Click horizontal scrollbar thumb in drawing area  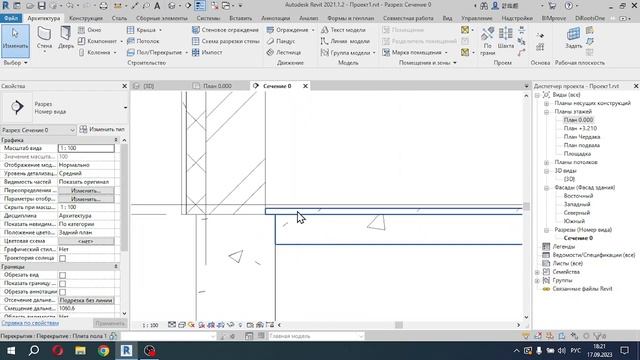pyautogui.click(x=399, y=325)
